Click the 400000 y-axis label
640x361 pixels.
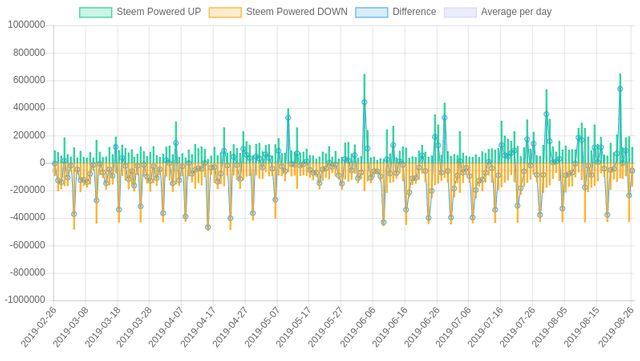pyautogui.click(x=29, y=108)
